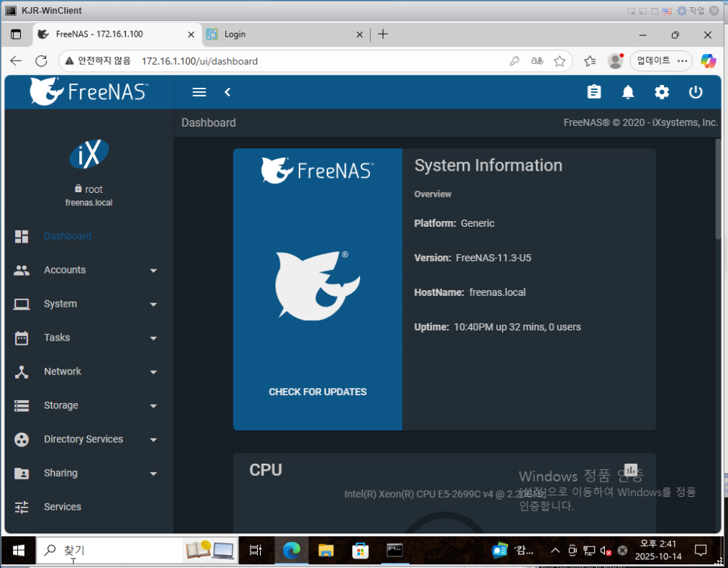The height and width of the screenshot is (568, 728).
Task: Click the Tasks calendar icon
Action: point(22,338)
